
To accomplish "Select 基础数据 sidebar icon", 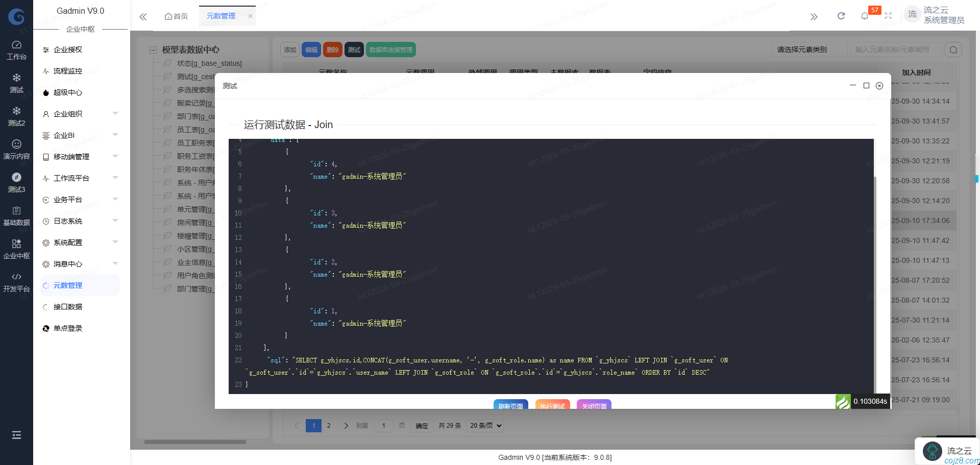I will tap(16, 216).
